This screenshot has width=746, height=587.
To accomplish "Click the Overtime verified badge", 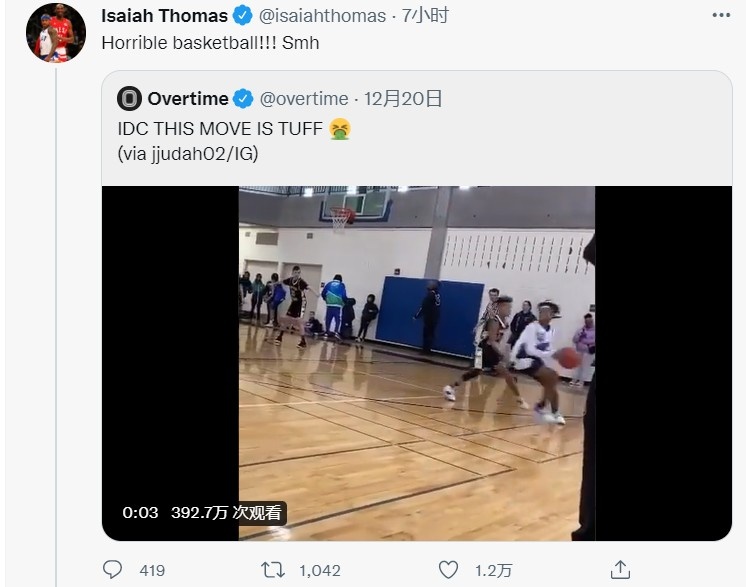I will (244, 99).
